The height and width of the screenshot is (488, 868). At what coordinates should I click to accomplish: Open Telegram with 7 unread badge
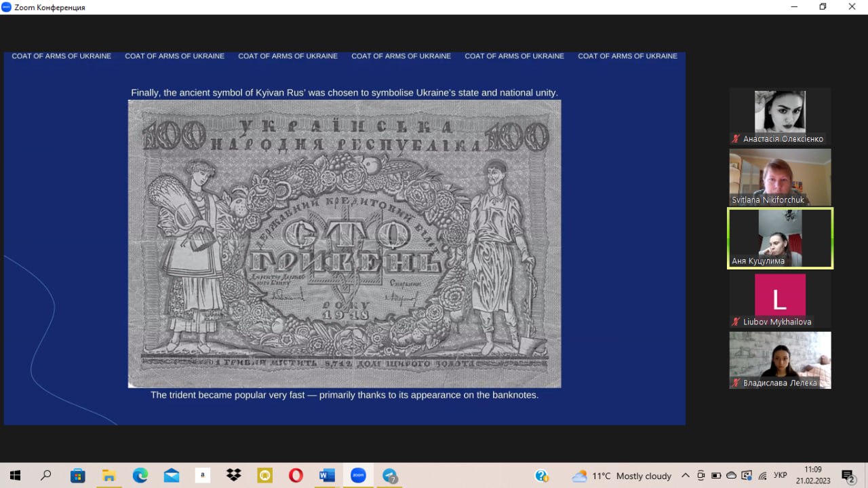coord(389,476)
